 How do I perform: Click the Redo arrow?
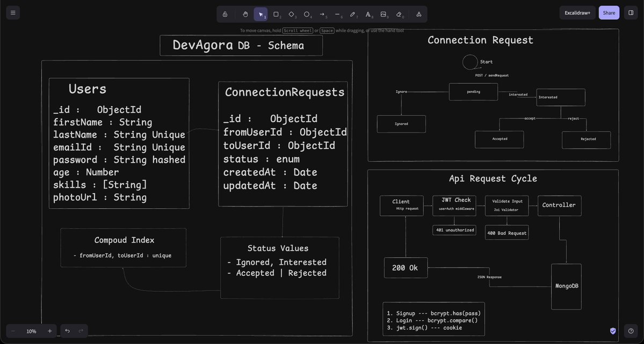click(x=81, y=331)
